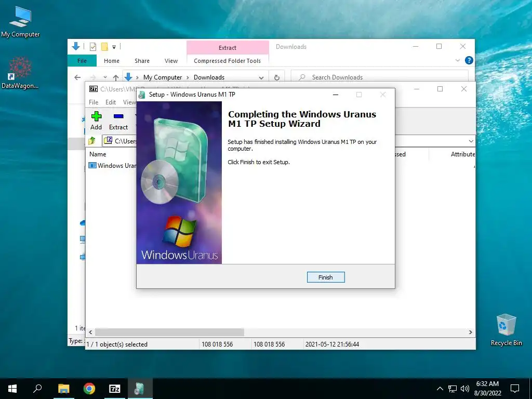Expand the 7-Zip address path dropdown
This screenshot has height=399, width=532.
pos(471,141)
